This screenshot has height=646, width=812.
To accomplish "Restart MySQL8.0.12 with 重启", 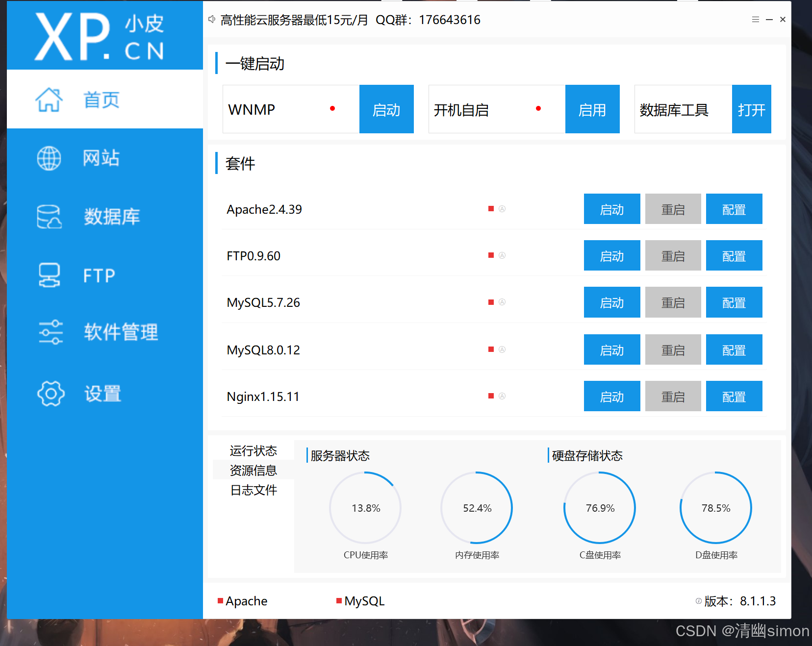I will [x=673, y=349].
